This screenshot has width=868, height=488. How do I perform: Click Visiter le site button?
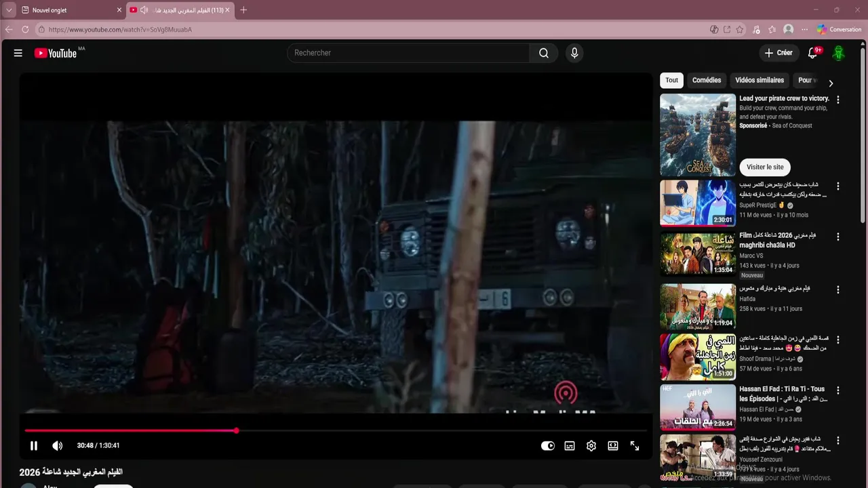click(765, 167)
